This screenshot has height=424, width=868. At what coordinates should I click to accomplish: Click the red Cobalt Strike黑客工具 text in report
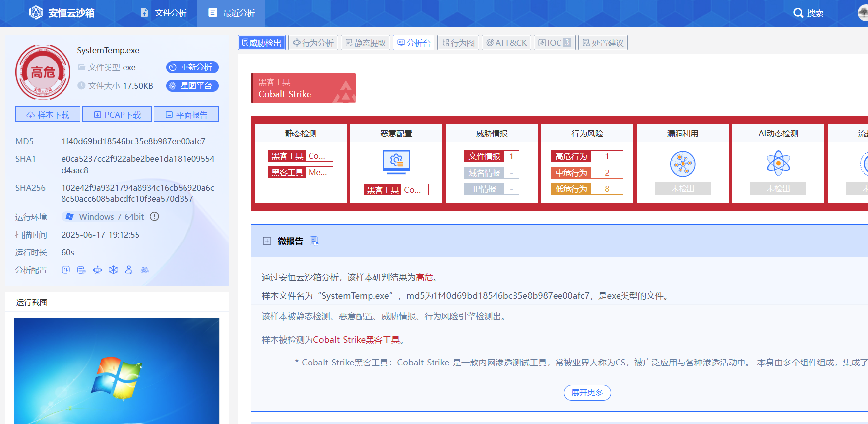(356, 340)
